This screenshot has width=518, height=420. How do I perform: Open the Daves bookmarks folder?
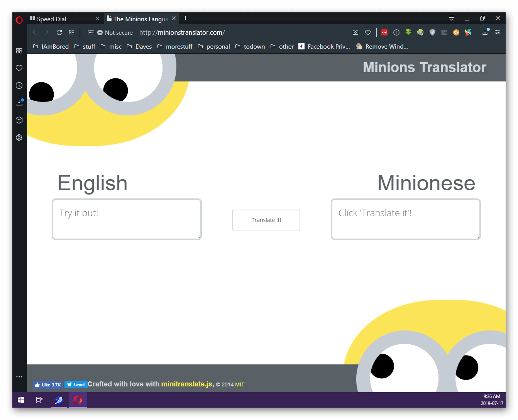(x=139, y=47)
